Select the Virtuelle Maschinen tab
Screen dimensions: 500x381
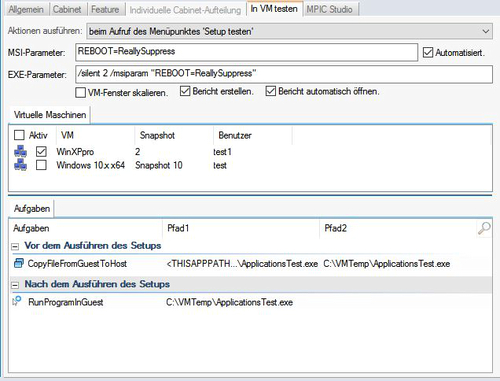coord(50,115)
